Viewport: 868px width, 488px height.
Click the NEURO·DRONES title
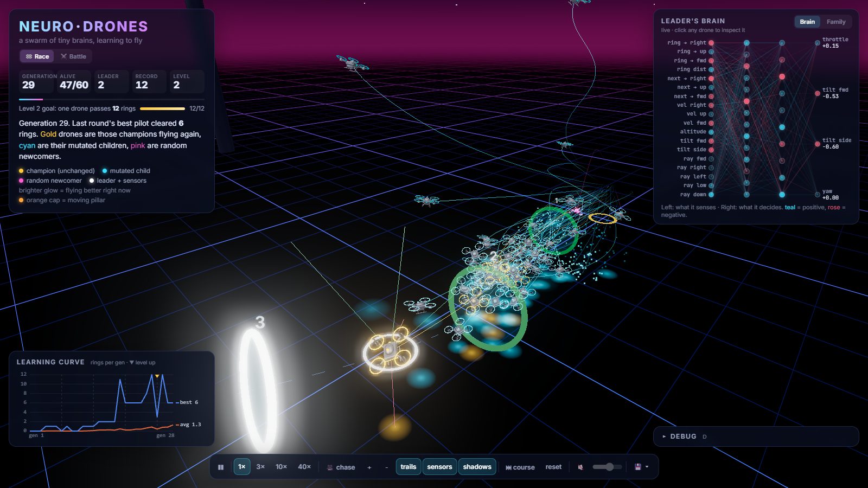[x=84, y=27]
